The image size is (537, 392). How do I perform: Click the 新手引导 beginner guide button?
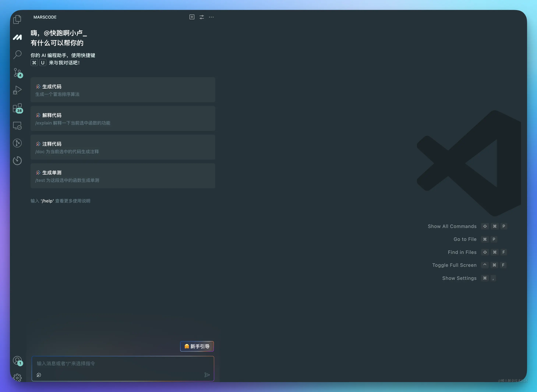click(197, 346)
